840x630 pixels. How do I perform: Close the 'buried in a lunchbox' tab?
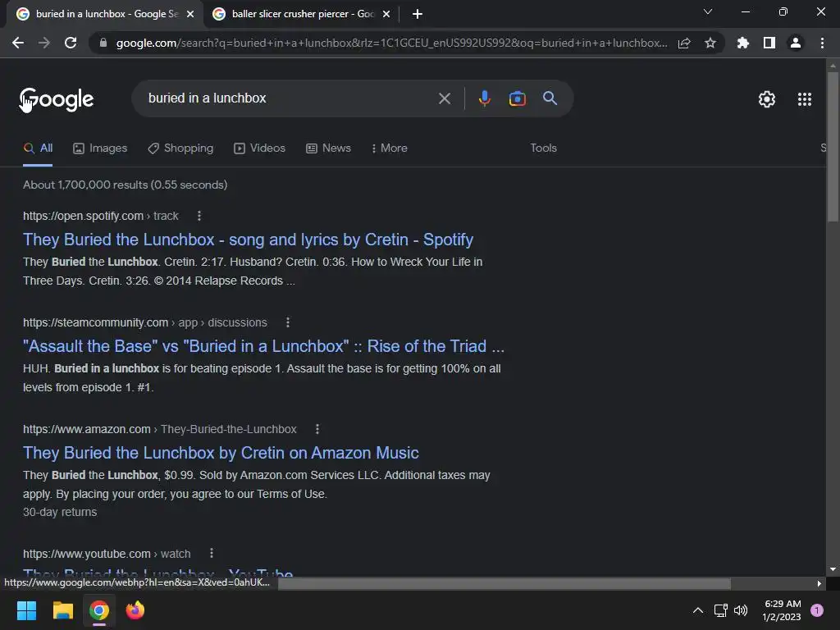click(190, 14)
